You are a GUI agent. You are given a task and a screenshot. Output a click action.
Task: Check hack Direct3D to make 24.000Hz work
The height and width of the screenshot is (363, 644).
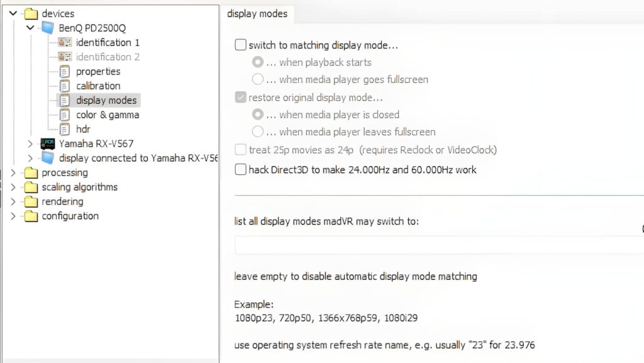pyautogui.click(x=241, y=169)
